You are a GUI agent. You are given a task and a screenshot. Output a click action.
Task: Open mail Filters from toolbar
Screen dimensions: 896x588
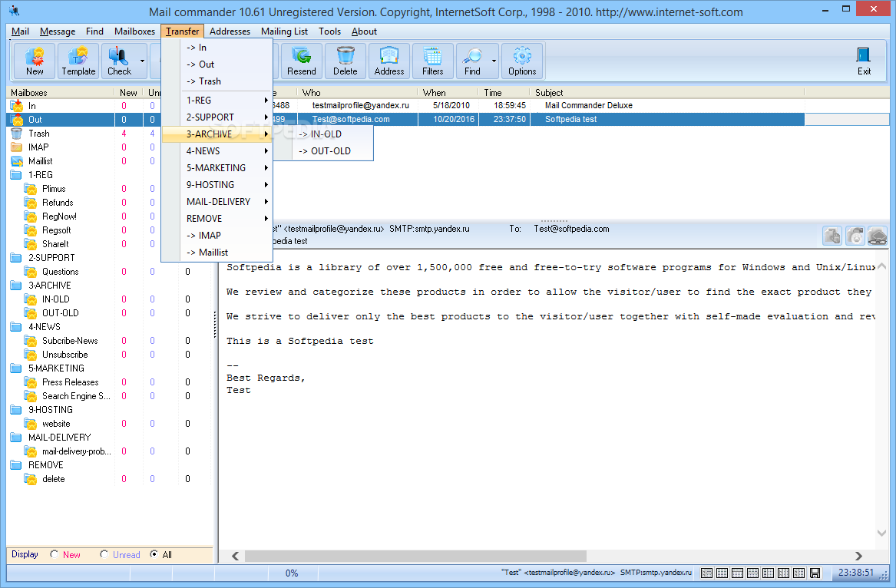pos(432,61)
